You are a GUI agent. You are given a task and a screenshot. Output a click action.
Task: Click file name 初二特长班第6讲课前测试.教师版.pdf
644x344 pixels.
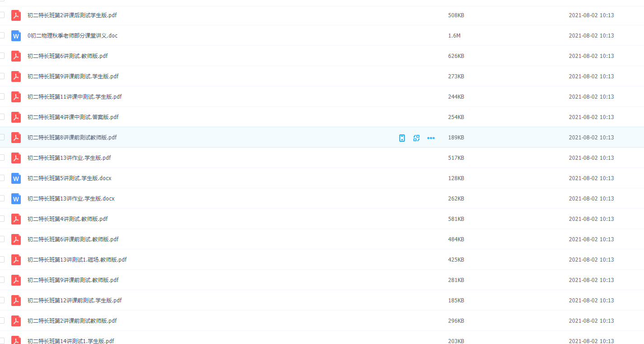(x=73, y=239)
